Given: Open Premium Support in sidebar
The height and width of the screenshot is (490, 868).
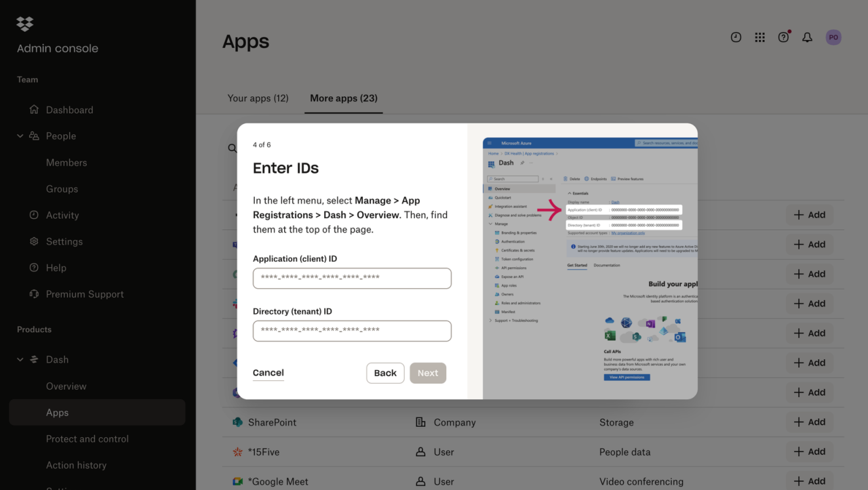Looking at the screenshot, I should 84,294.
